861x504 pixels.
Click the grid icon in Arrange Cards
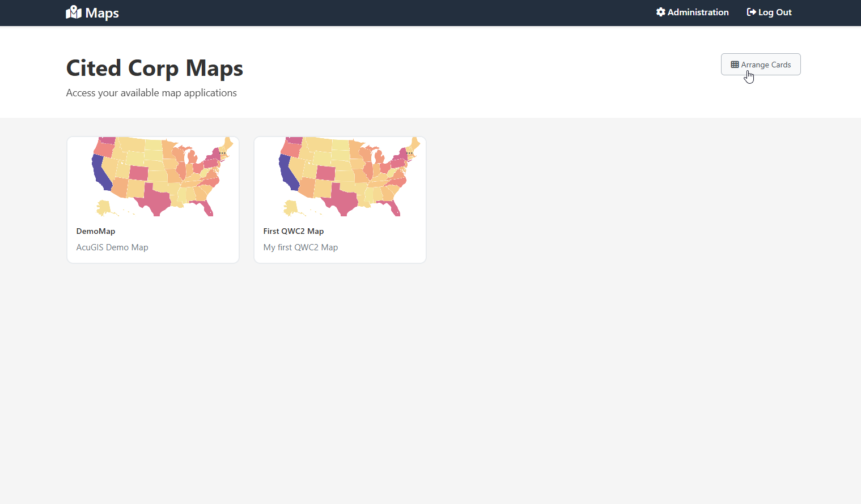735,65
